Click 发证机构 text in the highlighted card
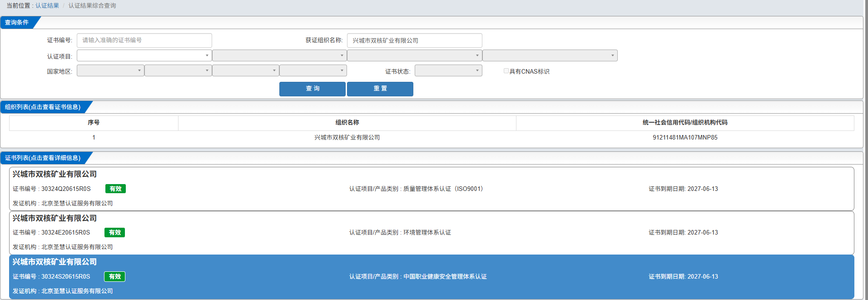Image resolution: width=868 pixels, height=300 pixels. tap(63, 291)
